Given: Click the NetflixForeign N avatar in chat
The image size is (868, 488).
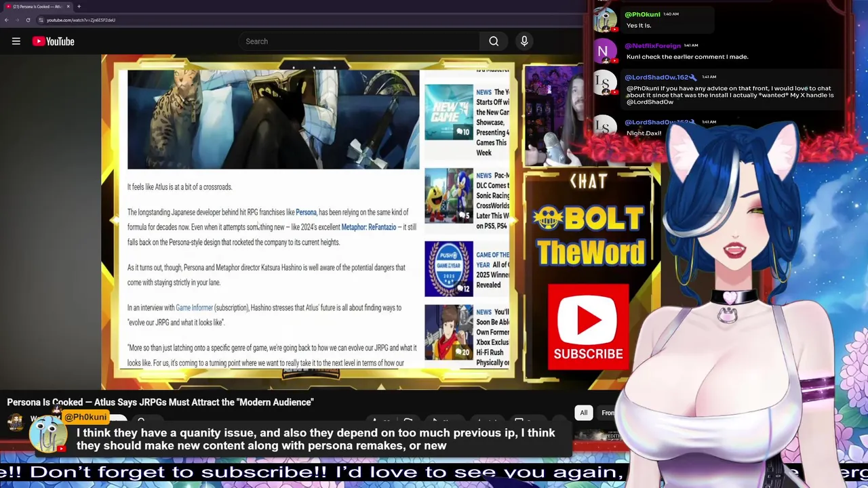Looking at the screenshot, I should coord(604,52).
